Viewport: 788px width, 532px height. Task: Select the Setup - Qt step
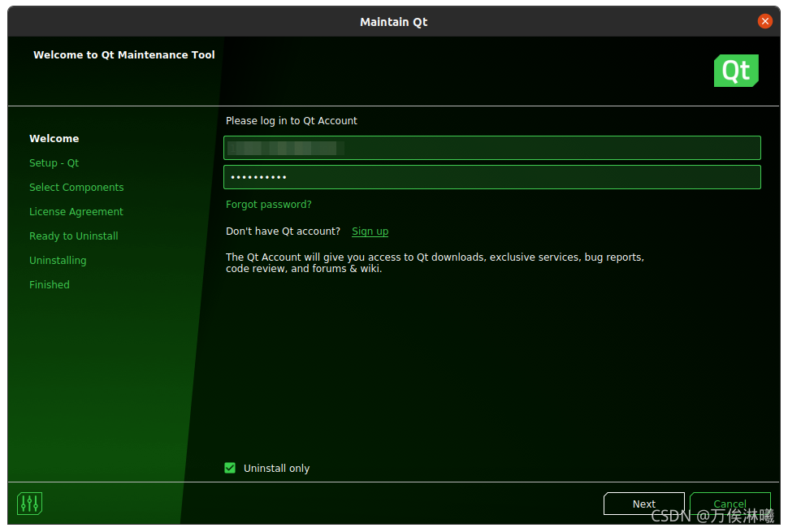(x=54, y=162)
